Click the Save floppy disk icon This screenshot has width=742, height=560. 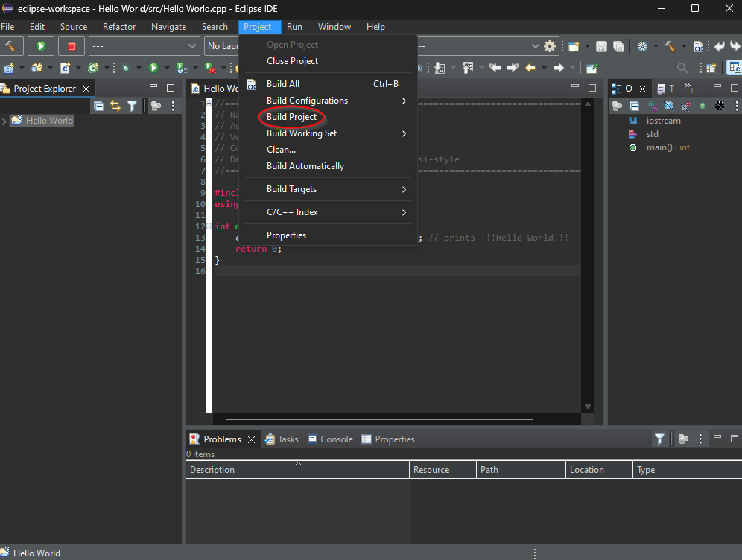[601, 46]
